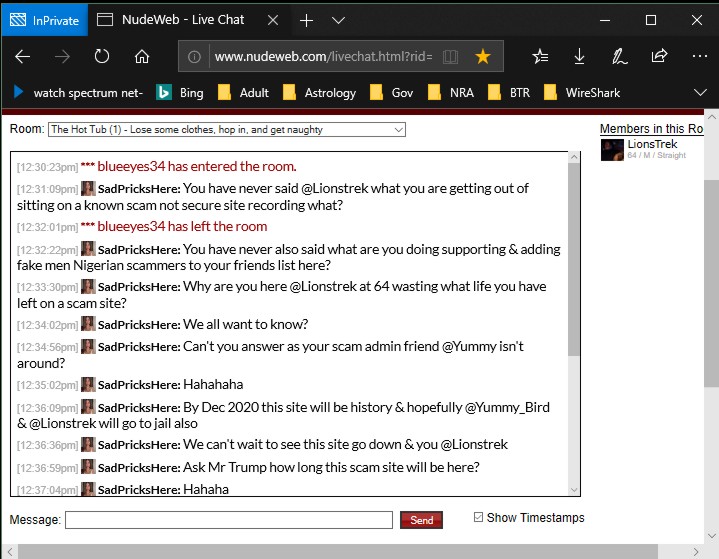Open the Favorites hub icon
Viewport: 719px width, 559px height.
click(540, 57)
